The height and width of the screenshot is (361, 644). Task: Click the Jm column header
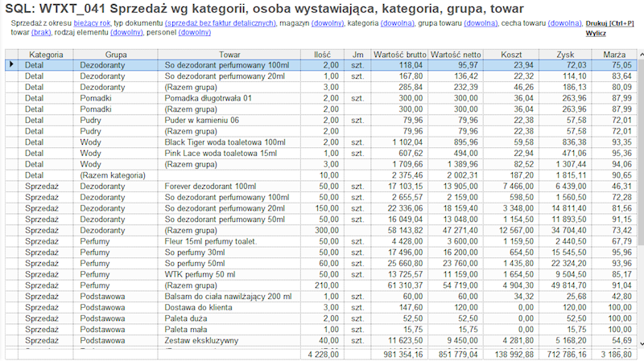click(x=357, y=55)
